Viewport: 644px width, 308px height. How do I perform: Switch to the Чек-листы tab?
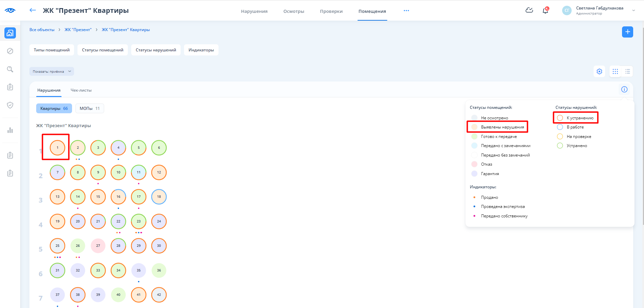click(x=81, y=90)
